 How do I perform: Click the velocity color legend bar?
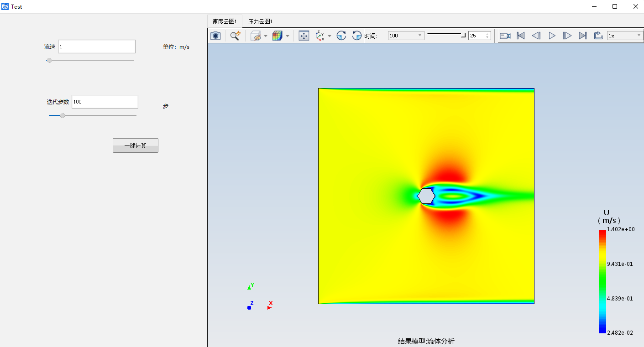coord(602,282)
